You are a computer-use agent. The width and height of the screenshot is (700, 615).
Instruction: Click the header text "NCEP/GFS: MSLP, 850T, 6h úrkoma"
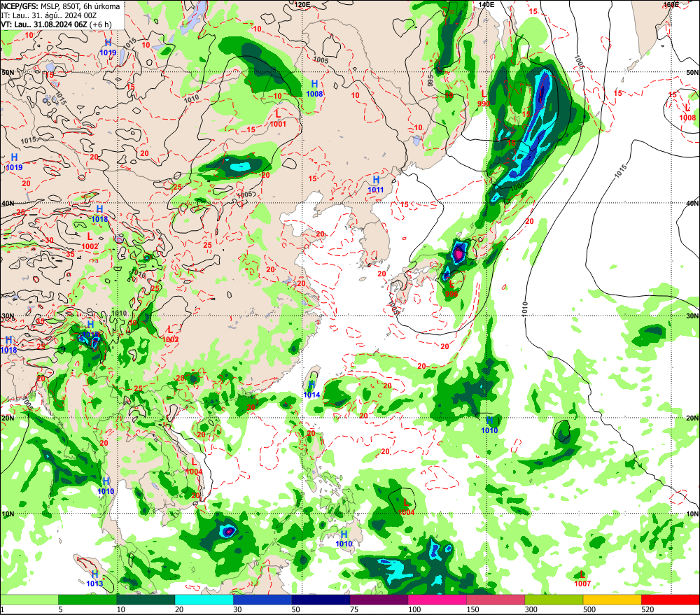click(60, 6)
